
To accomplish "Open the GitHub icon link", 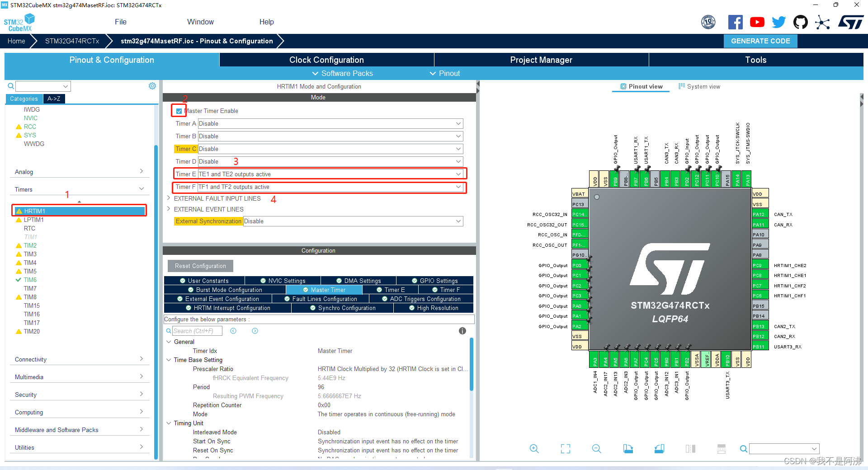I will coord(801,22).
